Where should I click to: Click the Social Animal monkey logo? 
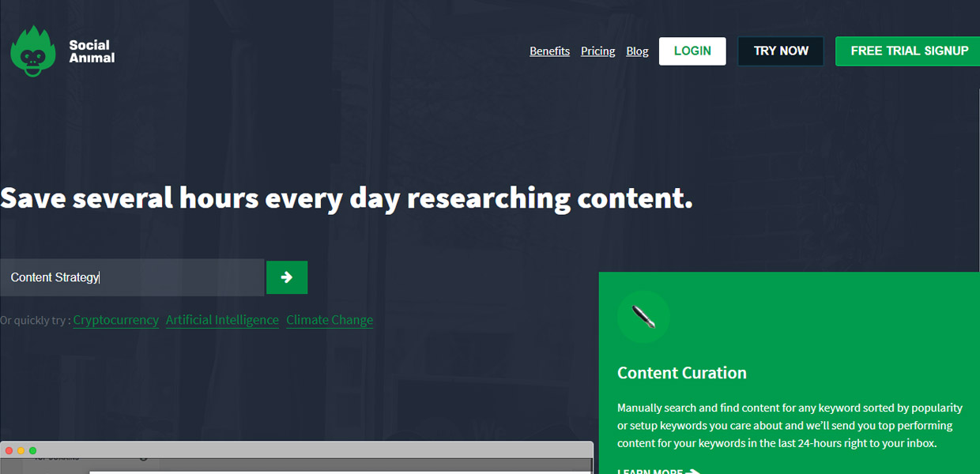tap(32, 51)
